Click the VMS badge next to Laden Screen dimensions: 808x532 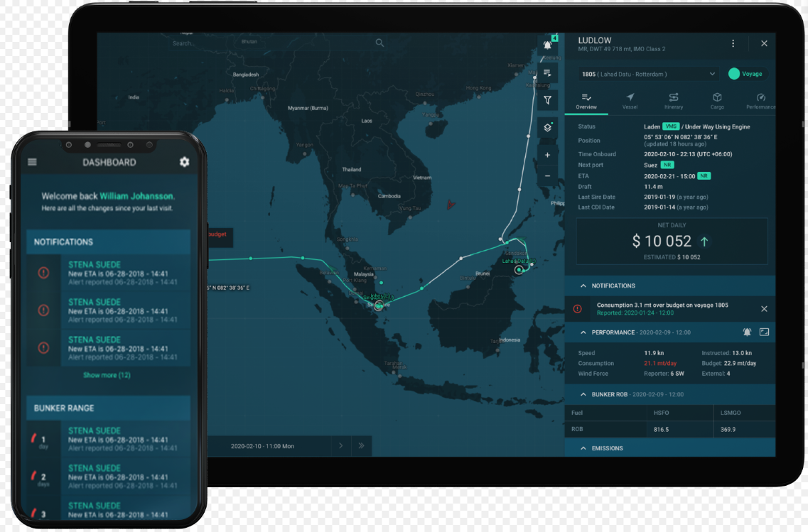coord(671,126)
